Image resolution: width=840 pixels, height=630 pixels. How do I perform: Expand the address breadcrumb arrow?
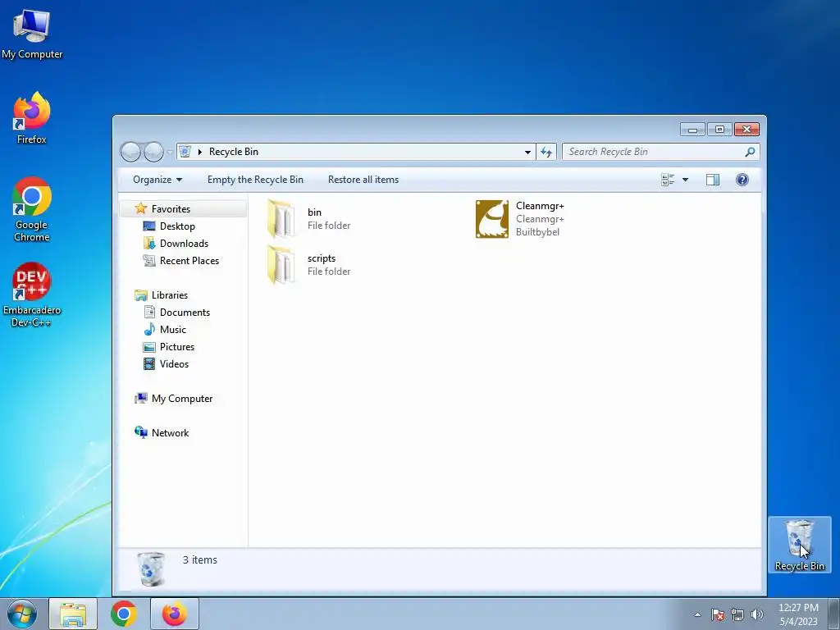tap(200, 152)
